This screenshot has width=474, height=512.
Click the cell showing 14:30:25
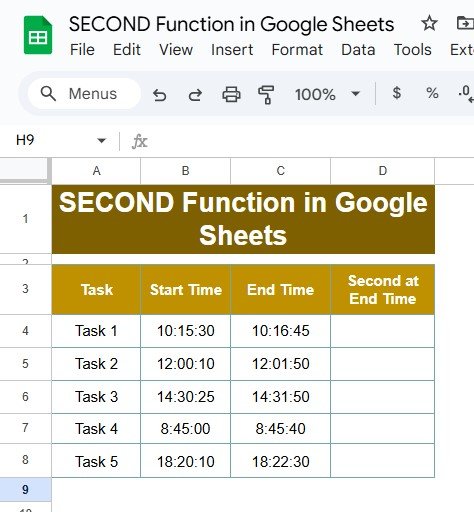(186, 397)
